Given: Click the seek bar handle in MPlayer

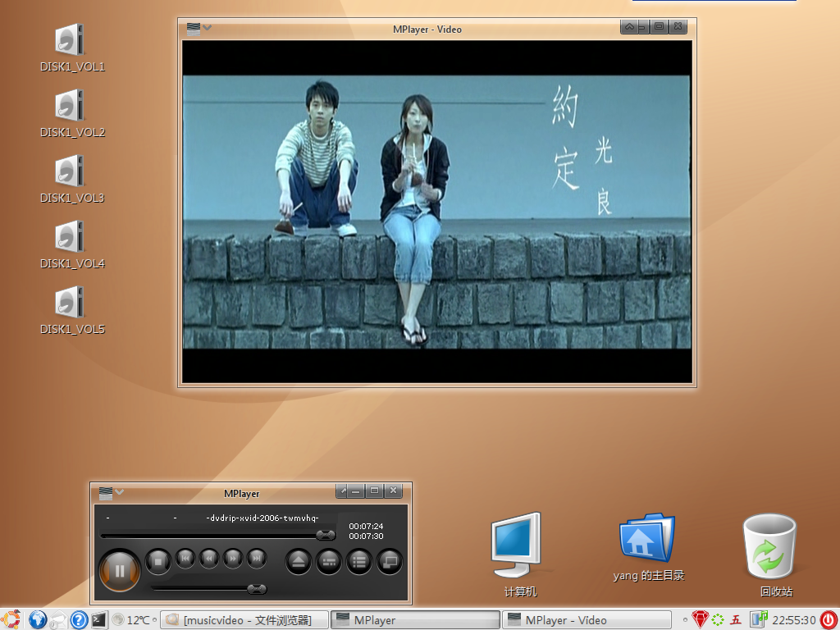Looking at the screenshot, I should (325, 535).
